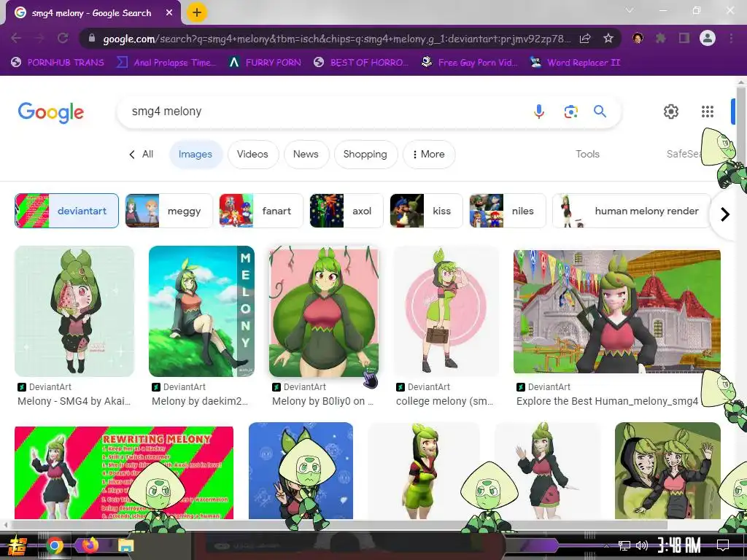Open Firefox from the taskbar
Viewport: 747px width, 560px height.
coord(90,545)
